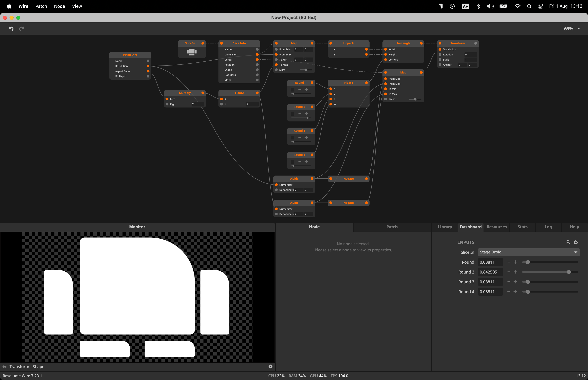Open the Slice In Stage Droid dropdown
Viewport: 588px width, 380px height.
(x=528, y=252)
